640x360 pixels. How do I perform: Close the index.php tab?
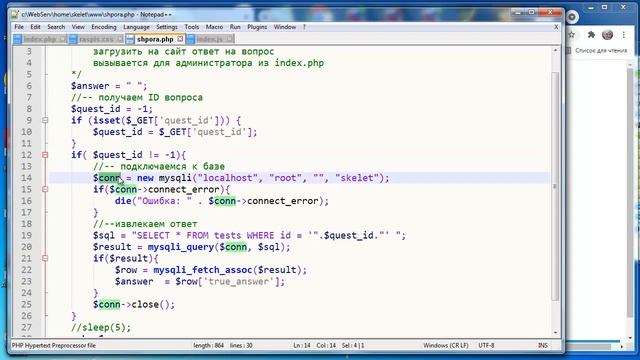[62, 39]
